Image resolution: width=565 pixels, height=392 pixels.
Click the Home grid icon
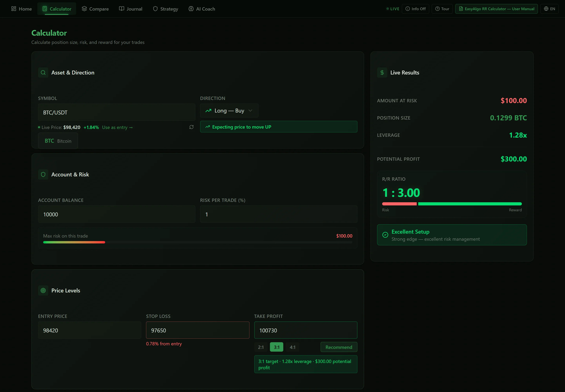[x=14, y=9]
